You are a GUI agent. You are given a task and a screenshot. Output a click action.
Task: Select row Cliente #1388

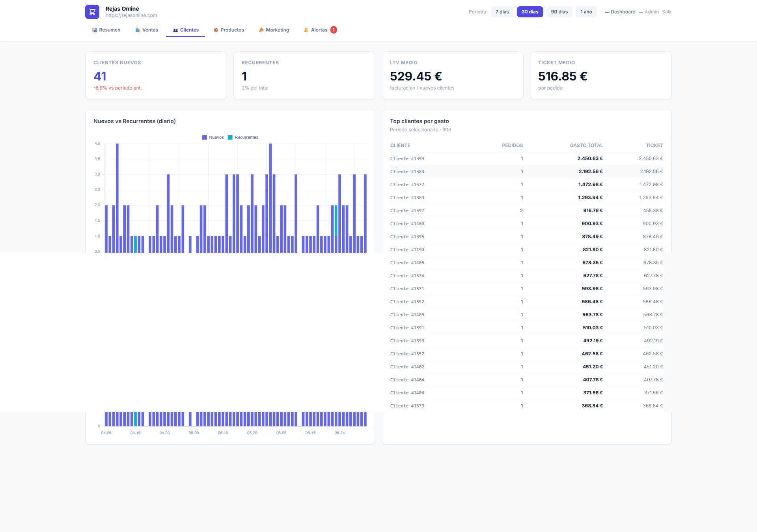526,172
